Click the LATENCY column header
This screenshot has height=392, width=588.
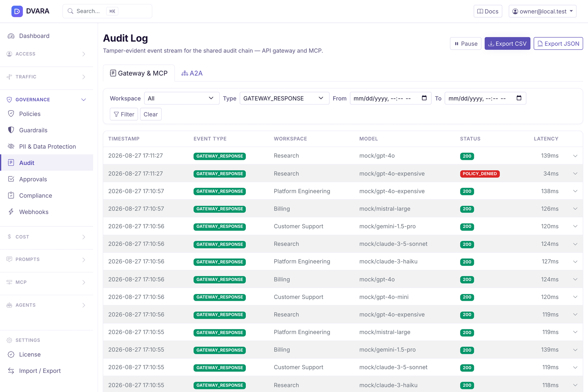tap(546, 139)
